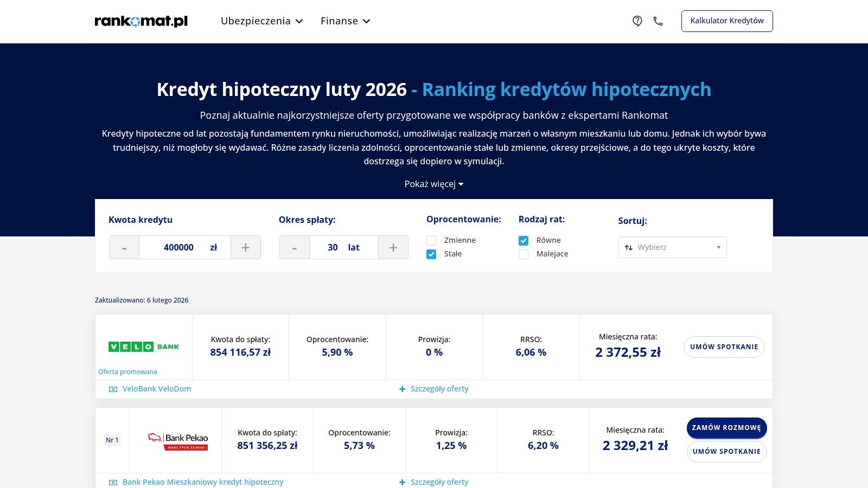The height and width of the screenshot is (488, 868).
Task: Click Zaktualizowano: 6 lutego 2026 text
Action: coord(142,300)
